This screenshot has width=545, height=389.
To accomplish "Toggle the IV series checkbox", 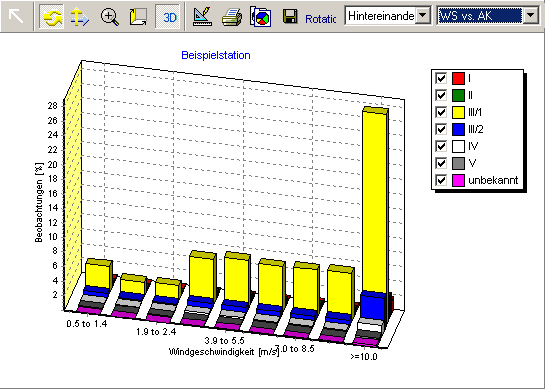I will 441,146.
